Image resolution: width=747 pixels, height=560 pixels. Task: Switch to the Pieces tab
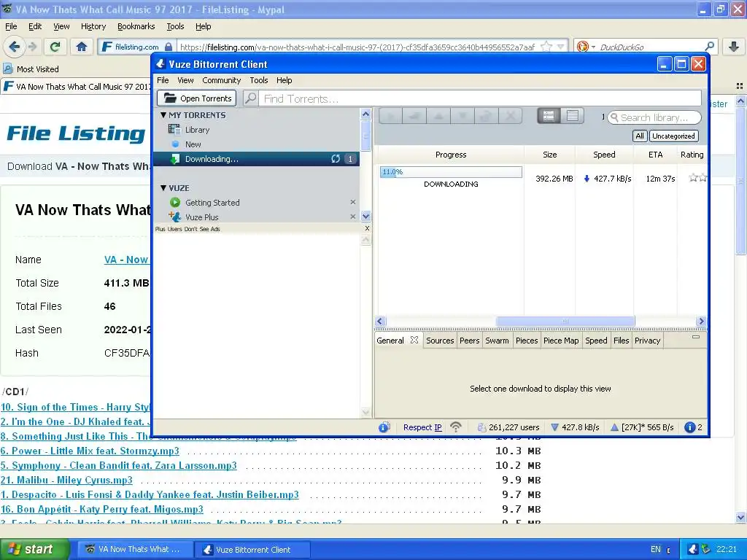click(x=527, y=341)
